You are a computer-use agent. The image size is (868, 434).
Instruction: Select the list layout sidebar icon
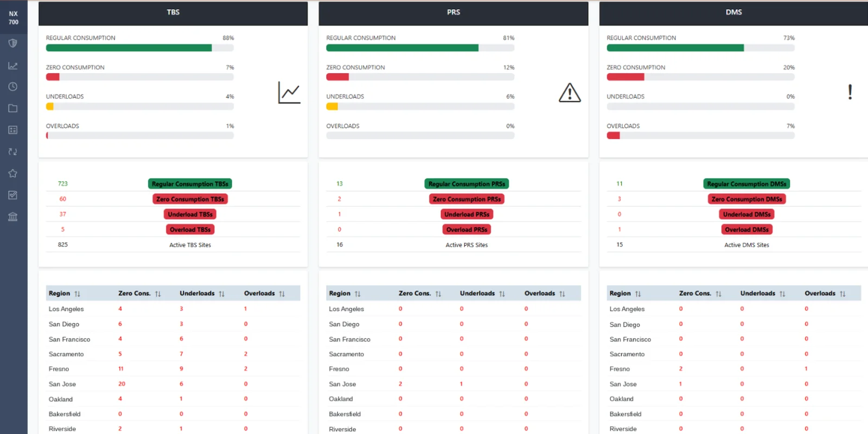click(x=13, y=130)
